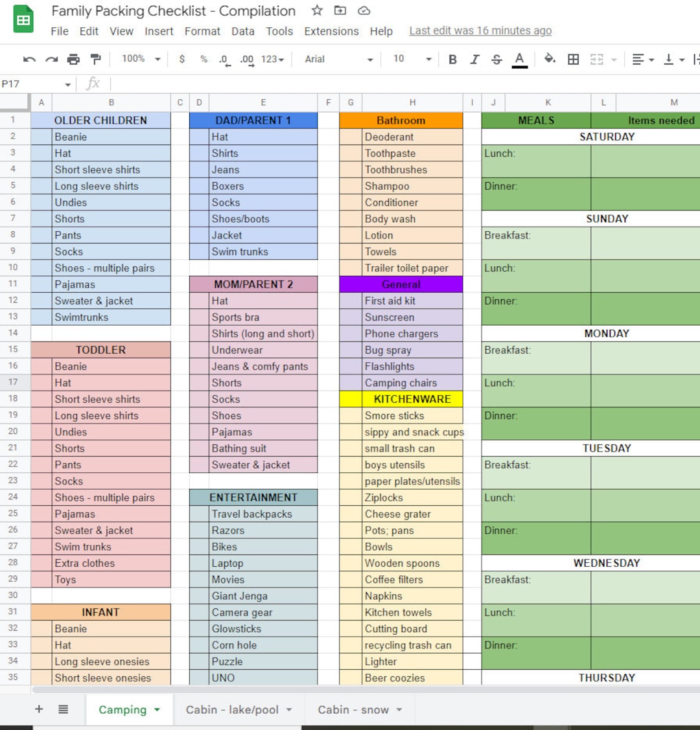This screenshot has height=730, width=700.
Task: Open the fill color tool
Action: coord(548,59)
